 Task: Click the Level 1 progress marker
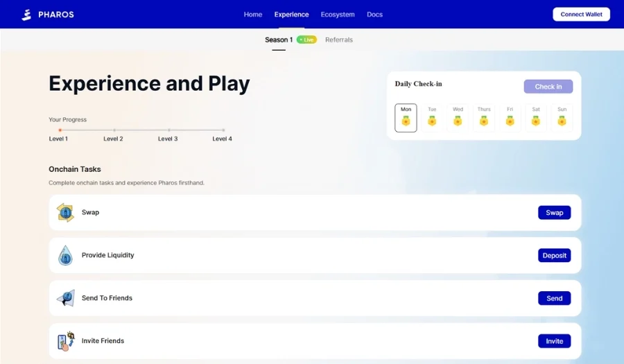click(60, 130)
